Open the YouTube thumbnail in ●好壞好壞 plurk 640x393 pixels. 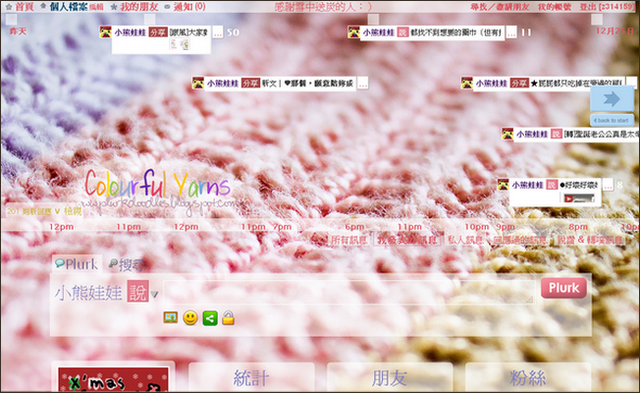pos(579,198)
